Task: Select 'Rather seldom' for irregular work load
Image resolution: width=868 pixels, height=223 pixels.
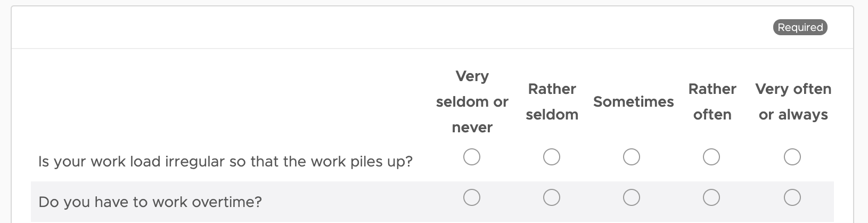Action: [552, 157]
